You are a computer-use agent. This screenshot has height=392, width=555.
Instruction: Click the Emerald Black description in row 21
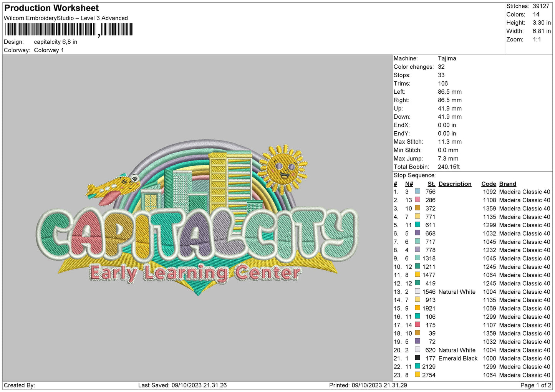[x=458, y=358]
